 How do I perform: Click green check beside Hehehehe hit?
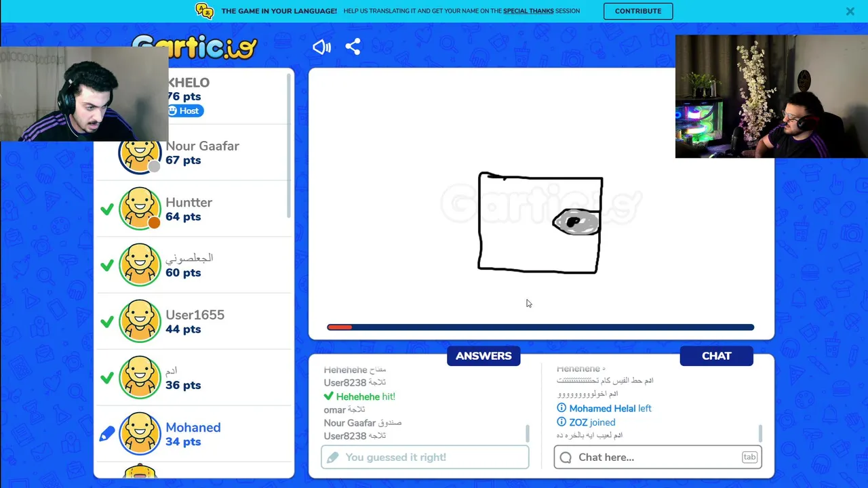tap(329, 396)
